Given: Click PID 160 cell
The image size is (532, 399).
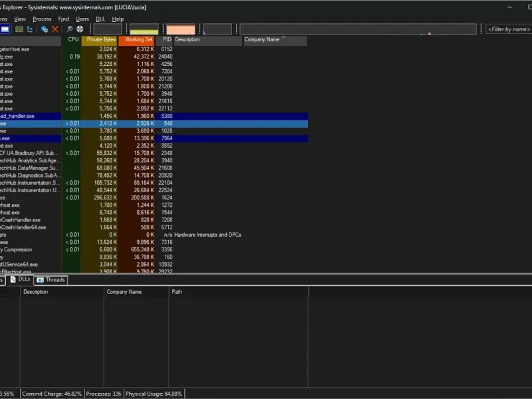Looking at the screenshot, I should point(168,257).
